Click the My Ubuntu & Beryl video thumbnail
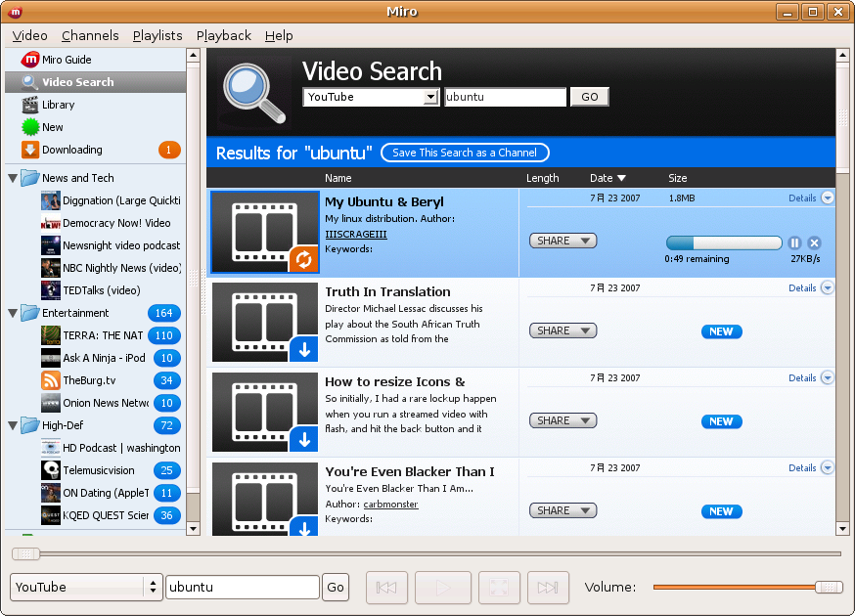Viewport: 855px width, 616px height. click(x=265, y=232)
